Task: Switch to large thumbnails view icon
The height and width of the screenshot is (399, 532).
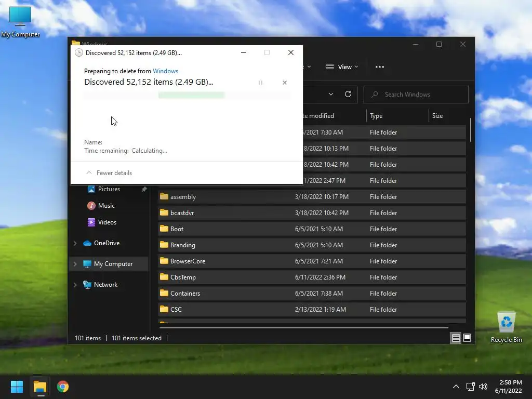Action: [467, 338]
